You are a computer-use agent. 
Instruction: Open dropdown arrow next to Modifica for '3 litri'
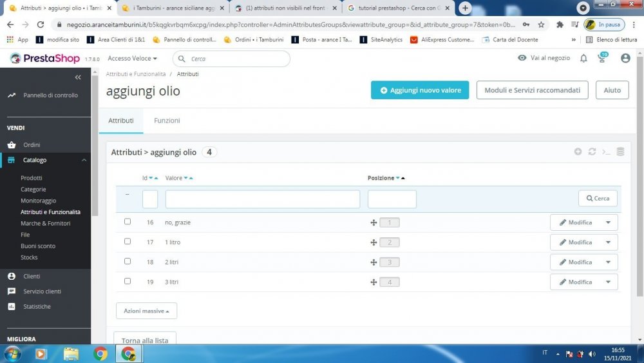[609, 282]
